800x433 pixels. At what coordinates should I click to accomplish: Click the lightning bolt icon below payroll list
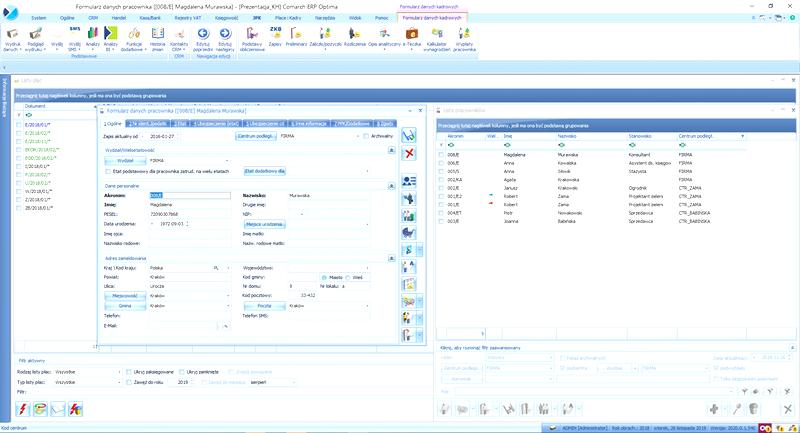(x=23, y=409)
